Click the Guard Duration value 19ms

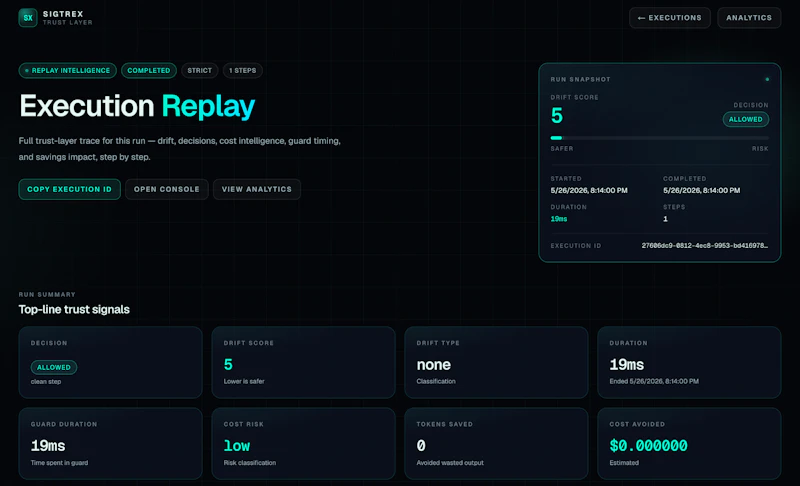(48, 446)
